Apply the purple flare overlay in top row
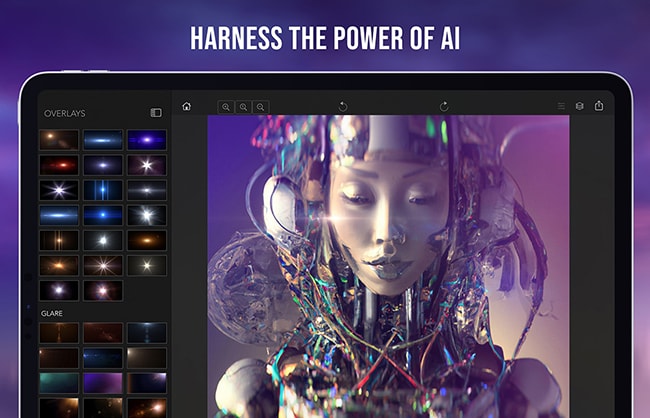This screenshot has width=650, height=418. tap(147, 140)
